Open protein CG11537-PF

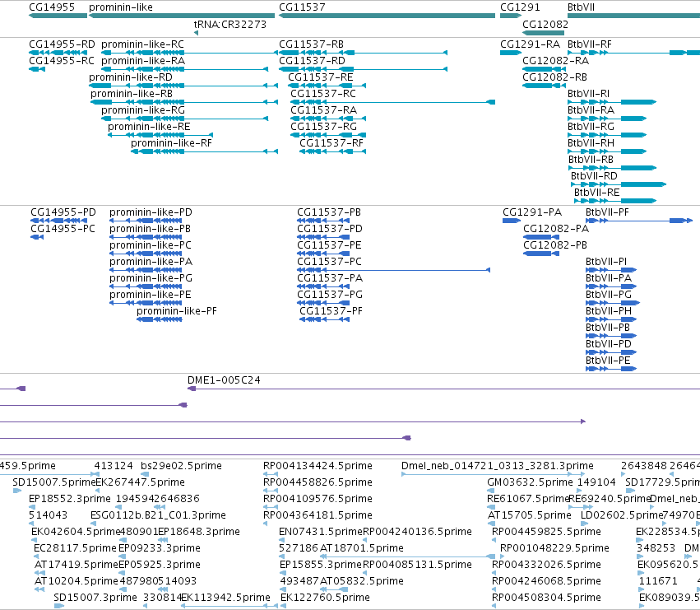(331, 311)
